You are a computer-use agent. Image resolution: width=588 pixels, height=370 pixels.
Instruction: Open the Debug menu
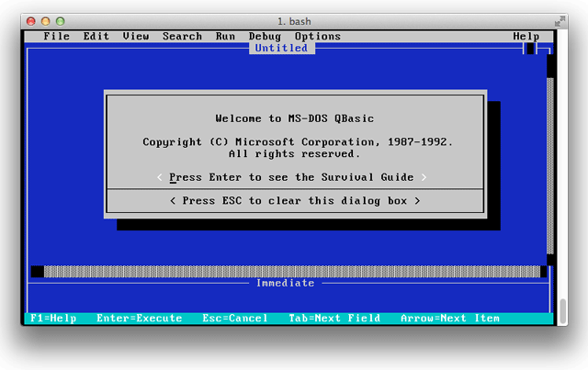click(x=265, y=37)
